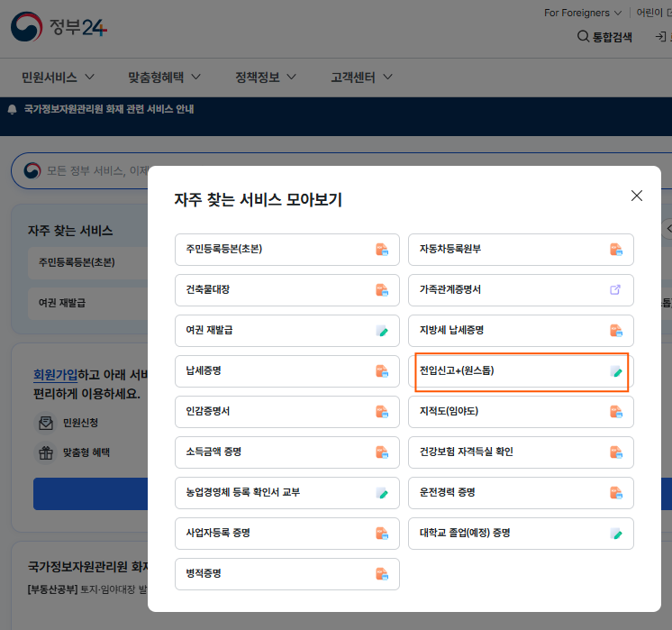Expand the 맞춤형혜택 menu
The height and width of the screenshot is (630, 672).
pos(164,78)
